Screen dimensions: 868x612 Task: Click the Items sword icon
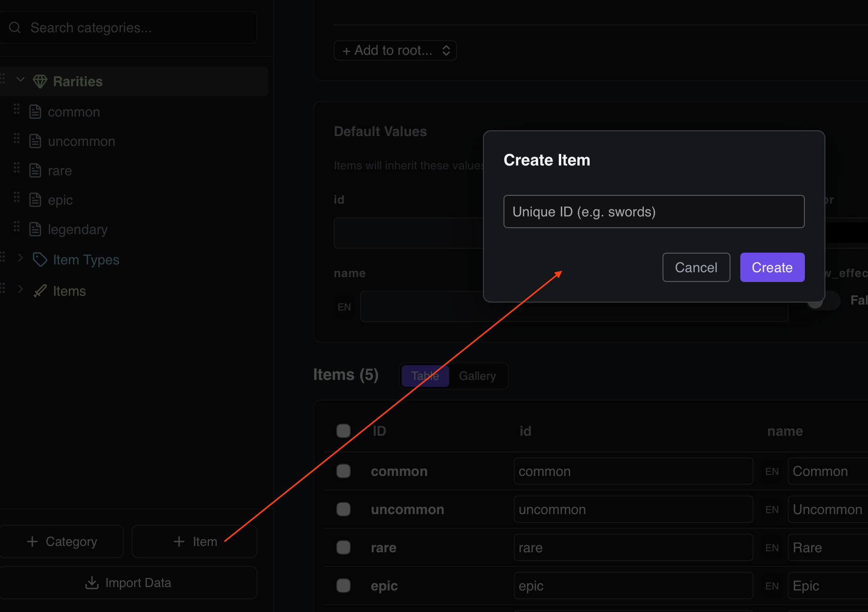(x=40, y=291)
